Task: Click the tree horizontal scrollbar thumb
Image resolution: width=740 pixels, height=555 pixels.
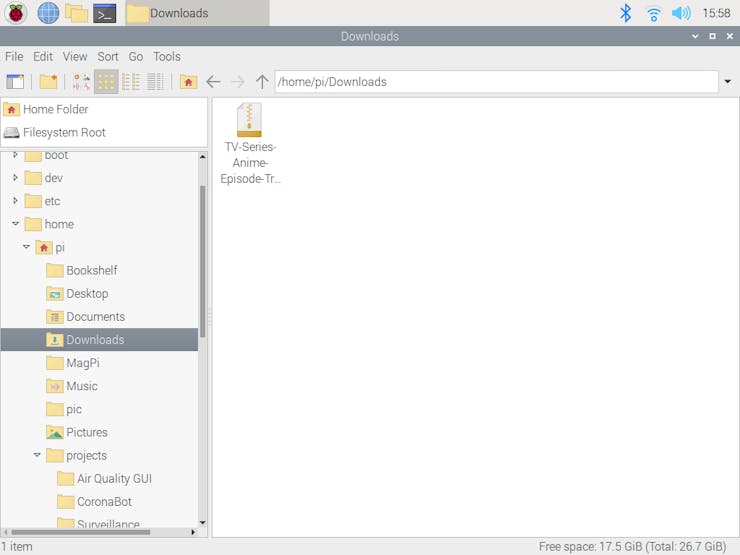Action: pos(80,532)
